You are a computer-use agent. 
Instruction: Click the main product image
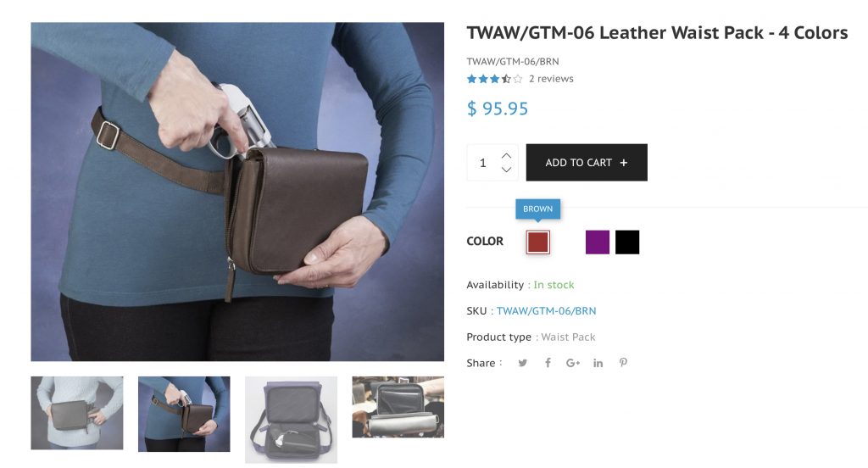click(x=237, y=192)
